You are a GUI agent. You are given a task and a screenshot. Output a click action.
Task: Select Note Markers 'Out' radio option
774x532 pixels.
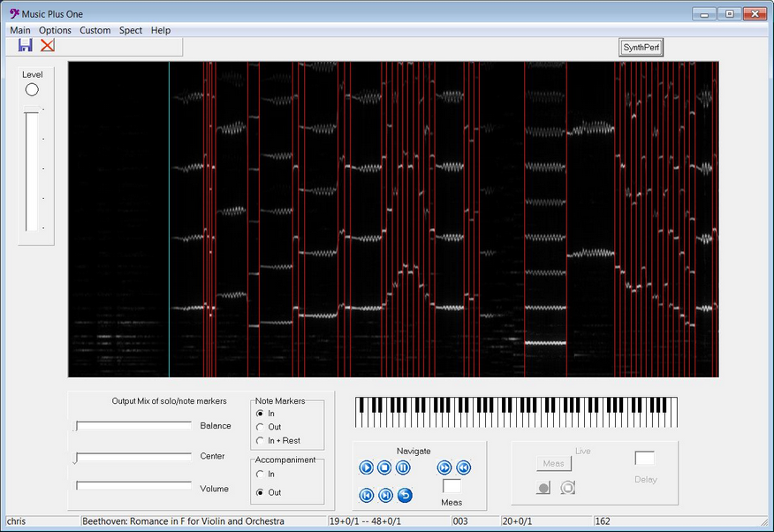(x=260, y=427)
